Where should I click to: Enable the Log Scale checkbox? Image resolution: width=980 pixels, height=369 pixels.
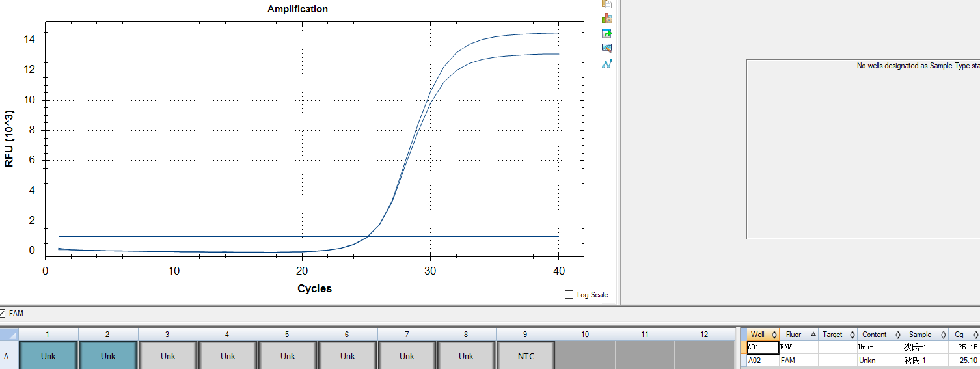pyautogui.click(x=569, y=295)
